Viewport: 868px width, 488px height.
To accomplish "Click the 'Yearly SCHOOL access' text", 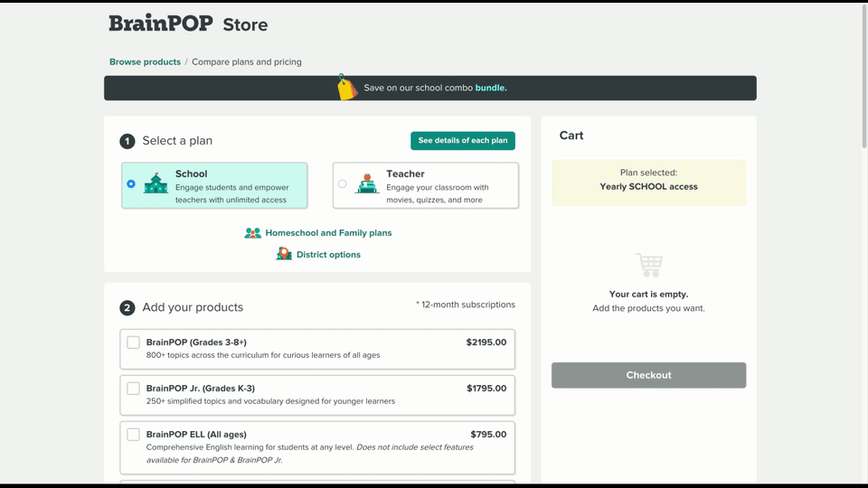I will click(x=649, y=187).
